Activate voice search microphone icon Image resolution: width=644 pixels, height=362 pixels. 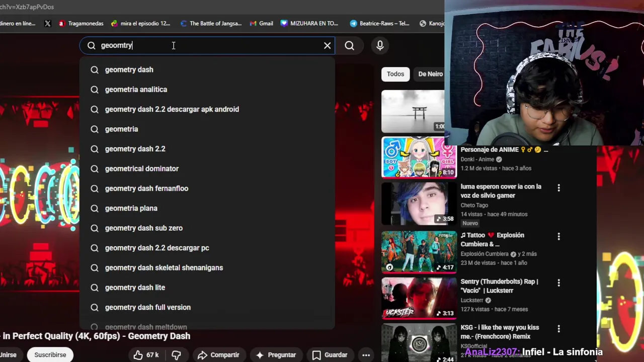click(x=380, y=46)
